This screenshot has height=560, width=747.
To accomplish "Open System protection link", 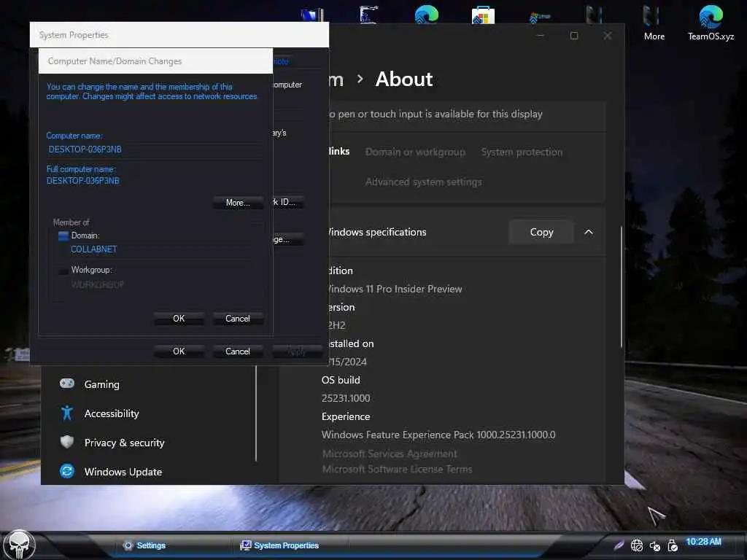I will pyautogui.click(x=522, y=152).
